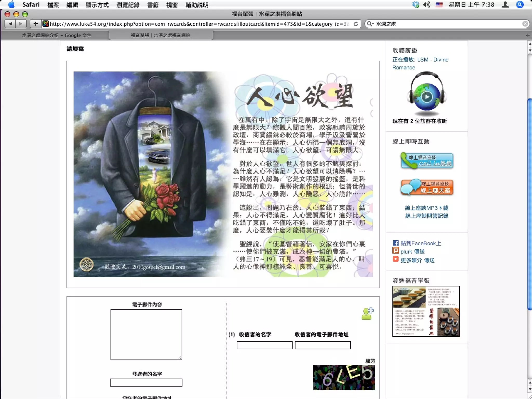Play the radio headphones globe player
Image resolution: width=532 pixels, height=399 pixels.
point(427,97)
